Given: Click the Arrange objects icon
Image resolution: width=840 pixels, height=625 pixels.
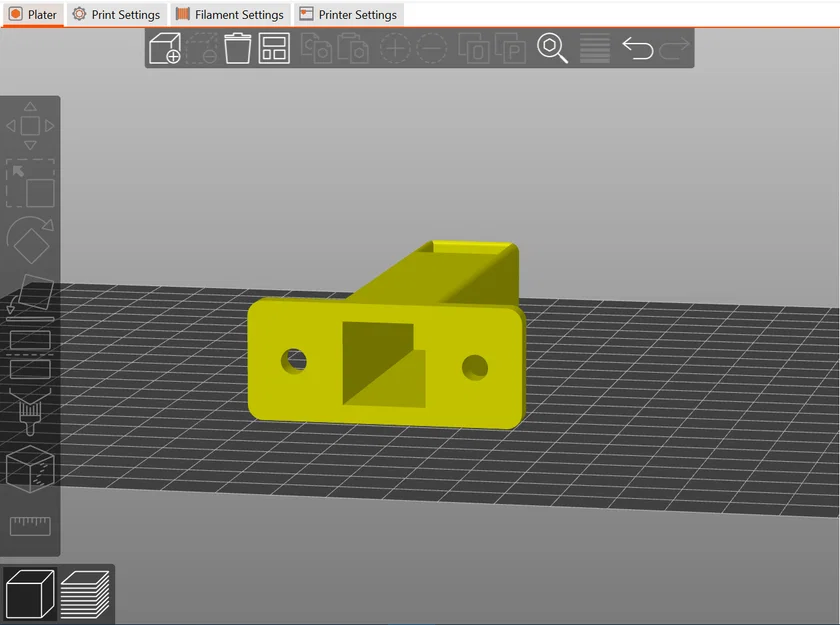Looking at the screenshot, I should (x=274, y=48).
